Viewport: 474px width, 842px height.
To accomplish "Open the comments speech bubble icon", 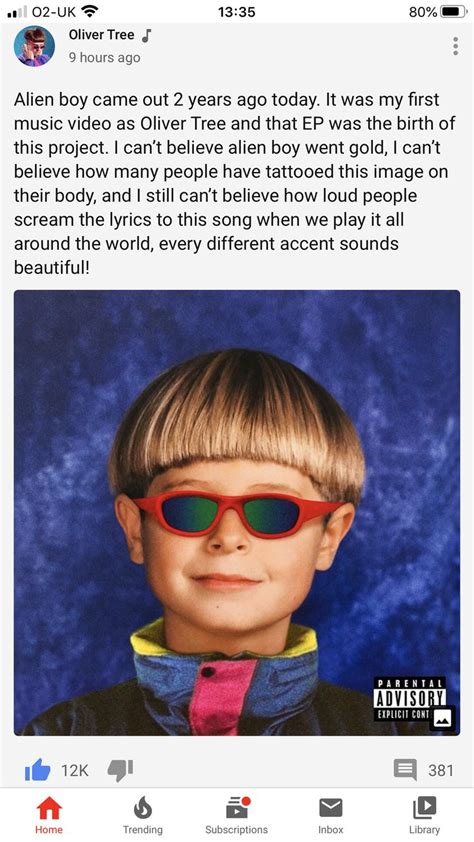I will coord(405,770).
